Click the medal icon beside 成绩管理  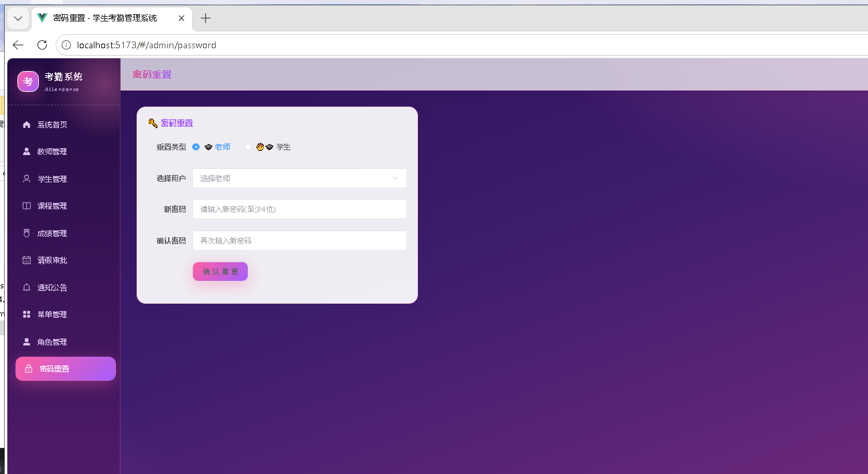tap(27, 233)
